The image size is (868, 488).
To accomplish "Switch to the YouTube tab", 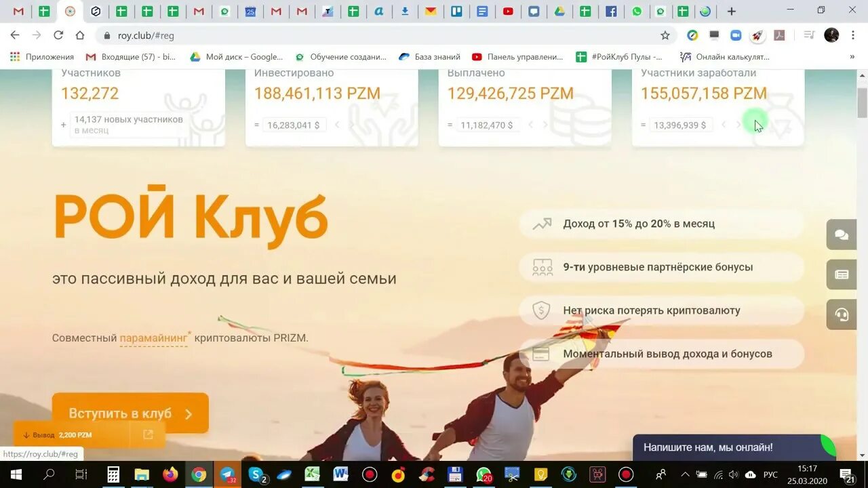I will [508, 11].
